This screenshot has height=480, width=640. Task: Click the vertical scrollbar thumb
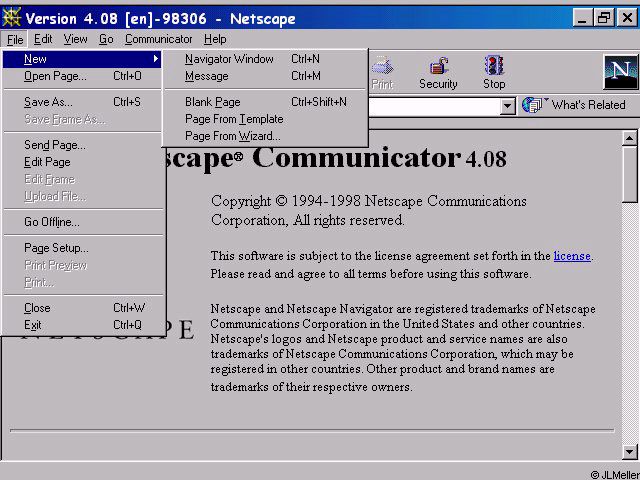629,174
